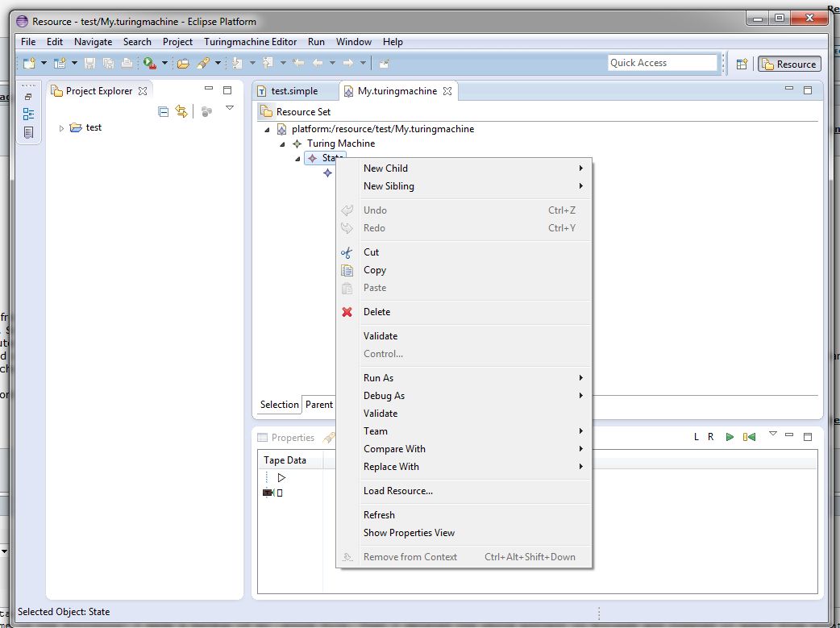Viewport: 840px width, 628px height.
Task: Open the Turingmachine Editor menu
Action: pyautogui.click(x=250, y=42)
